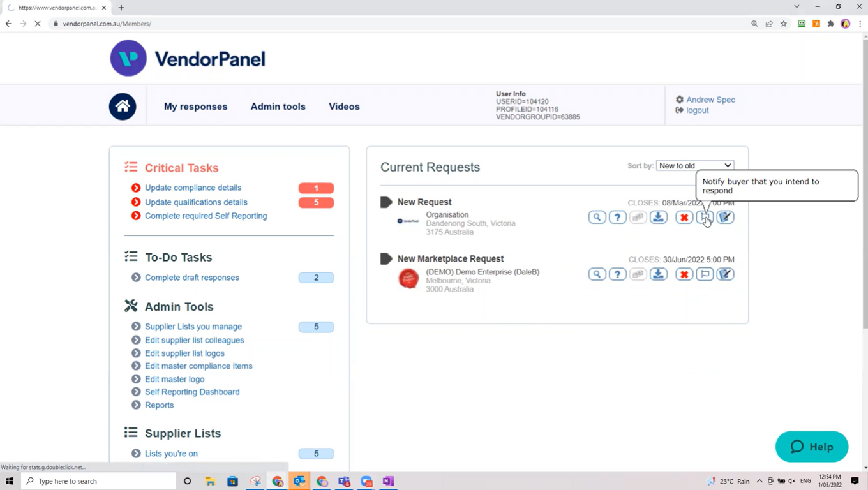Image resolution: width=868 pixels, height=490 pixels.
Task: Greyed documents icon in New Request row
Action: coord(638,218)
